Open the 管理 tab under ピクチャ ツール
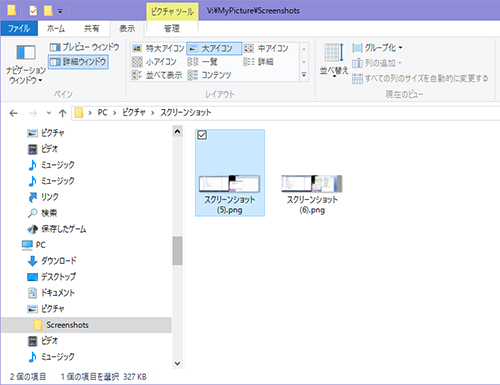The image size is (500, 385). click(x=172, y=29)
